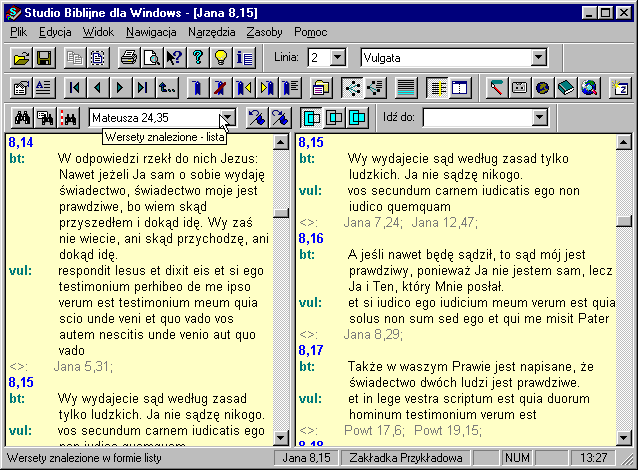Open Help with the question mark icon
This screenshot has width=638, height=470.
click(x=198, y=58)
